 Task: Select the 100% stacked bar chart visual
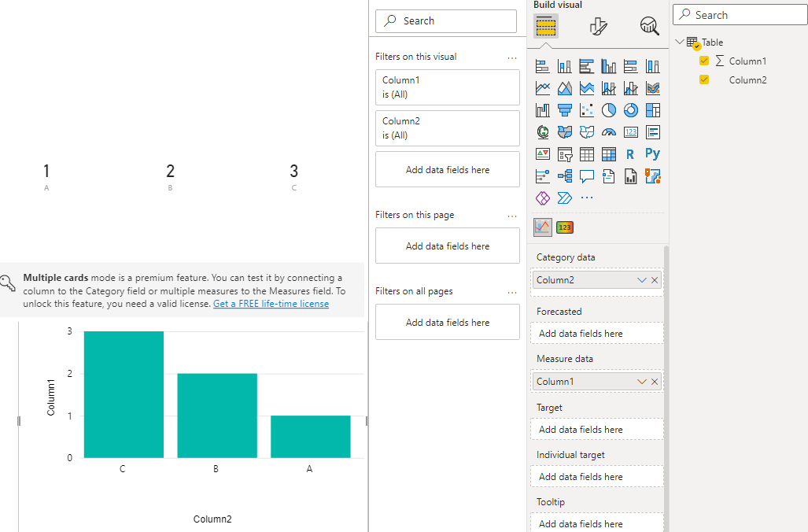click(631, 66)
